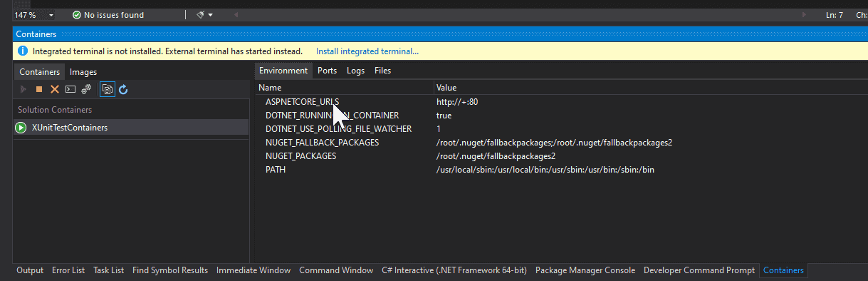Click the value true for DOTNET_RUNNING_IN_CONTAINER
Image resolution: width=868 pixels, height=281 pixels.
[x=444, y=116]
